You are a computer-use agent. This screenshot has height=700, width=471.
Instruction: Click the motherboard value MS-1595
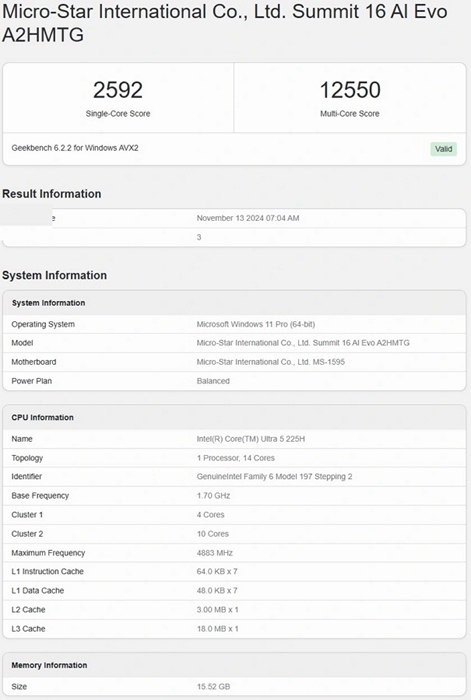coord(271,362)
